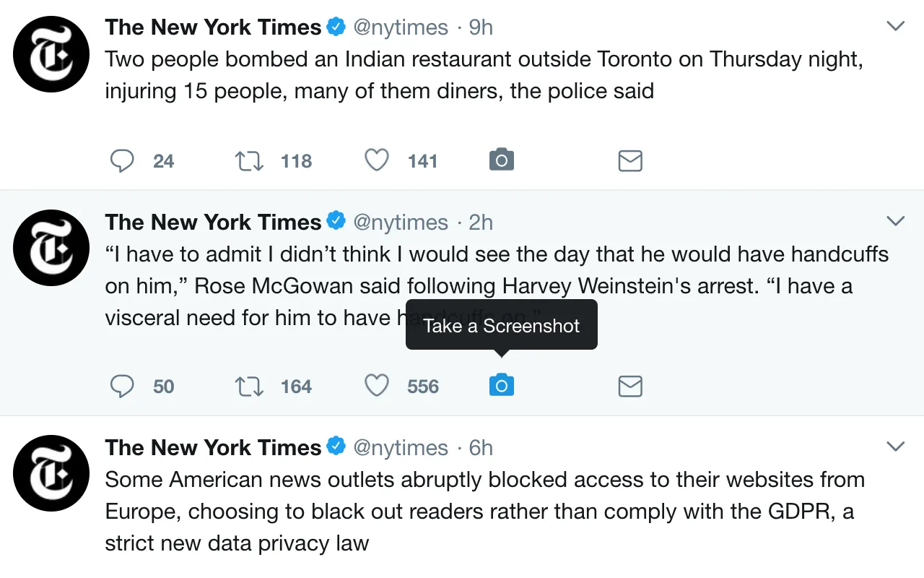Viewport: 924px width, 578px height.
Task: Click The New York Times display name
Action: (x=212, y=27)
